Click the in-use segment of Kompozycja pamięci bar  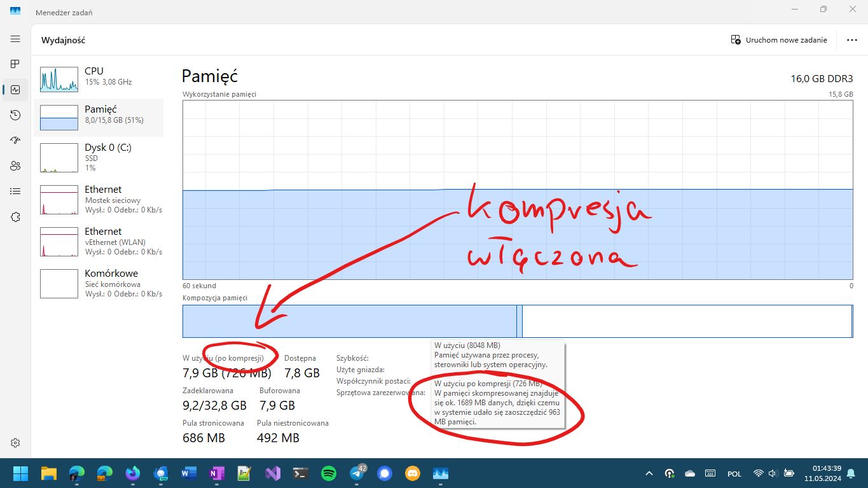point(350,321)
